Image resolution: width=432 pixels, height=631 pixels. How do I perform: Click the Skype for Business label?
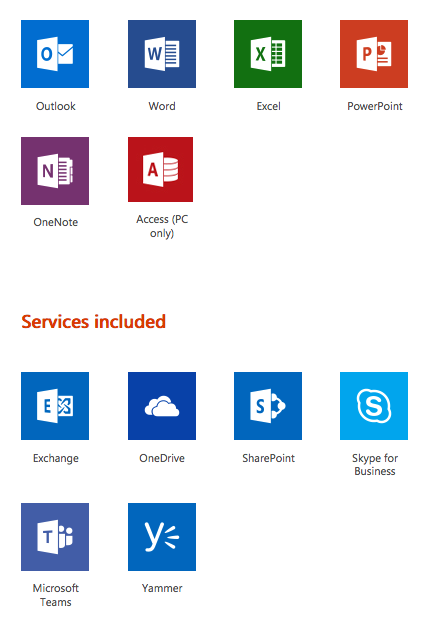[374, 464]
